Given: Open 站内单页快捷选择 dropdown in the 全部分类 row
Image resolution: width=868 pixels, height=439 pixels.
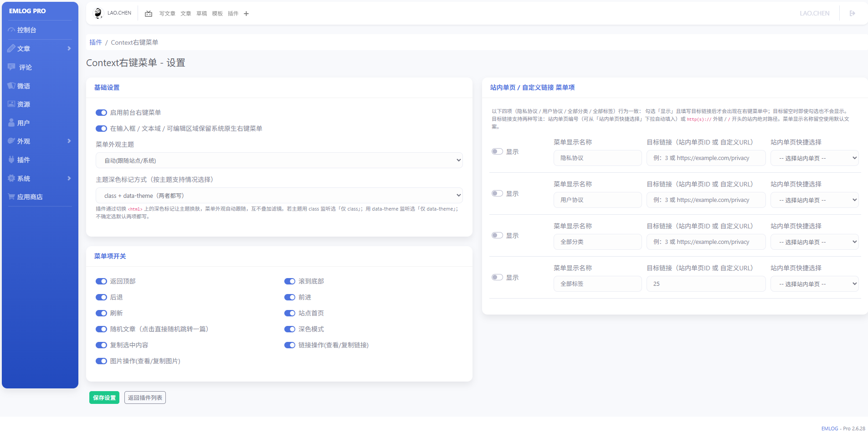Looking at the screenshot, I should tap(814, 242).
